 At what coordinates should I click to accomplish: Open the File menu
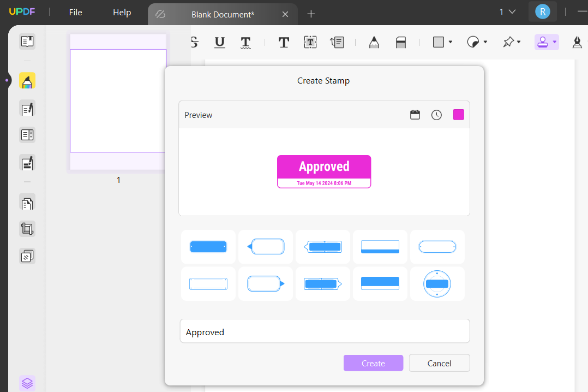[75, 12]
